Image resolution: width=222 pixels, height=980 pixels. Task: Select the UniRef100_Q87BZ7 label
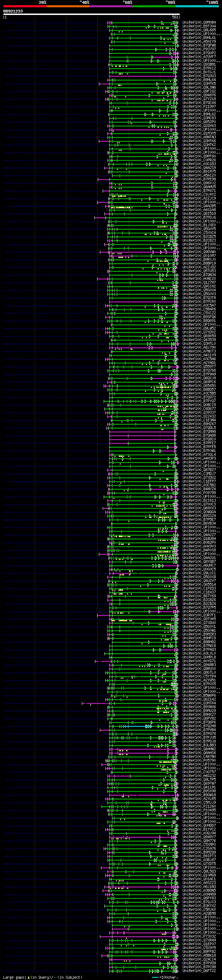pyautogui.click(x=199, y=470)
